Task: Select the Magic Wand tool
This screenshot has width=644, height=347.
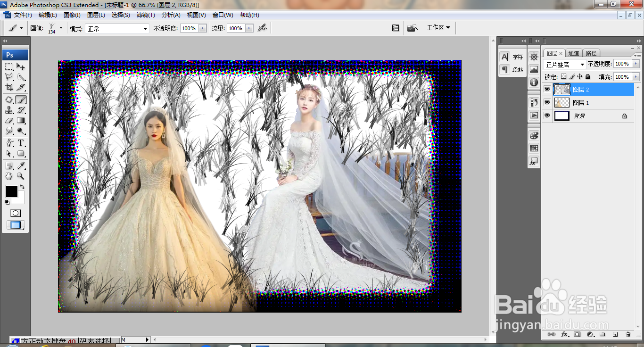Action: tap(21, 77)
